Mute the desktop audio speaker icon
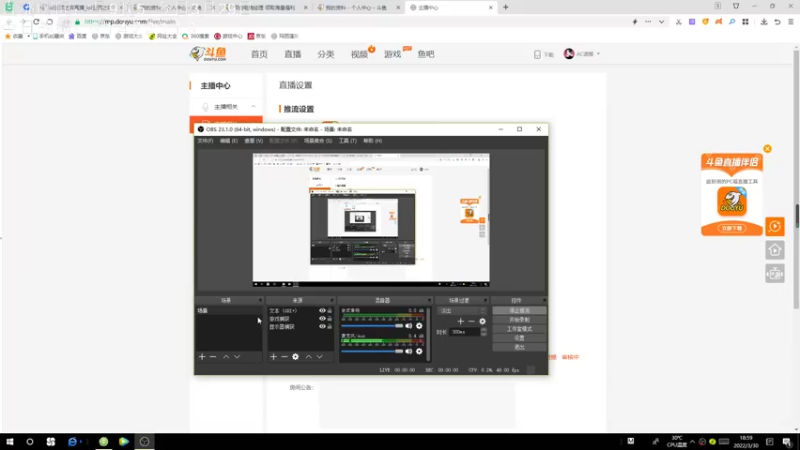The width and height of the screenshot is (800, 450). [x=409, y=326]
